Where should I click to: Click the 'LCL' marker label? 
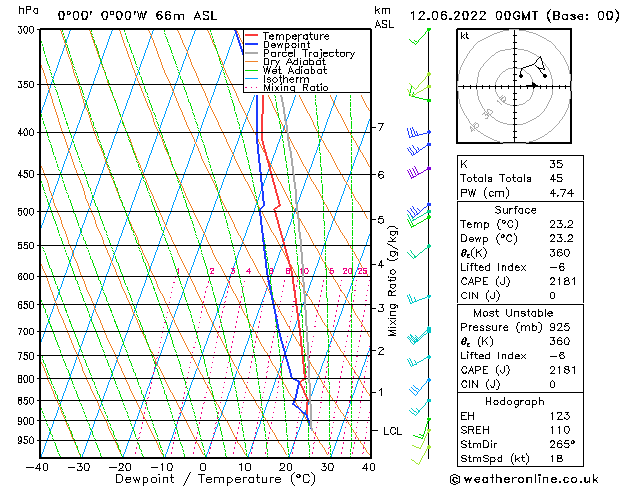392,431
